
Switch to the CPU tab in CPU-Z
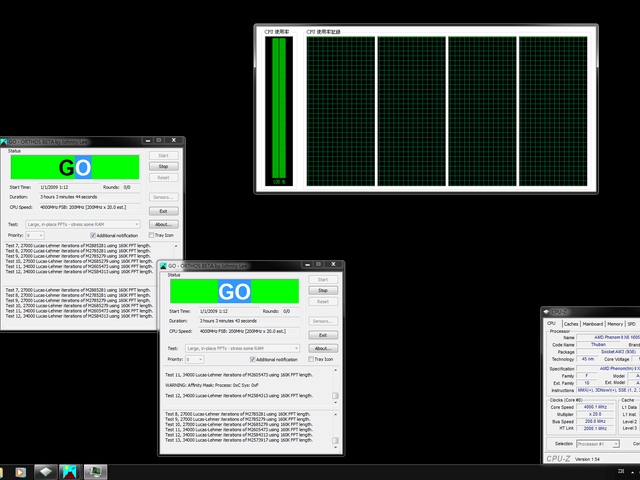coord(552,323)
